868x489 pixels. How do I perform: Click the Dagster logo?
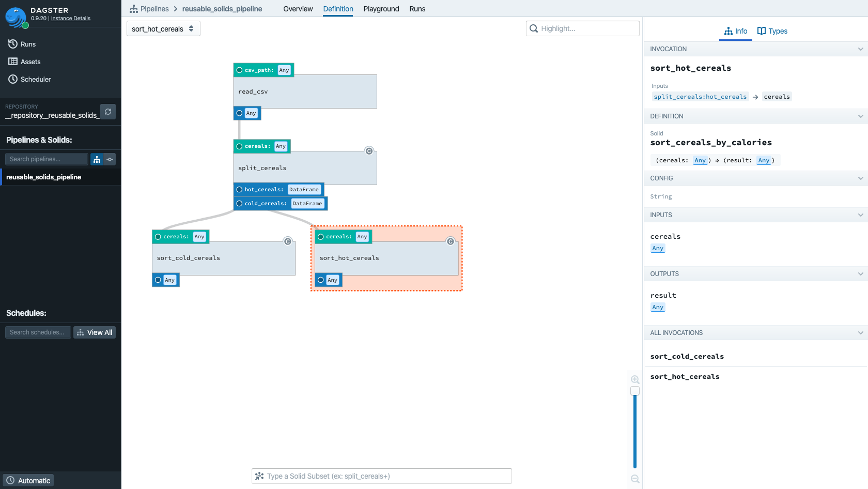click(x=16, y=17)
